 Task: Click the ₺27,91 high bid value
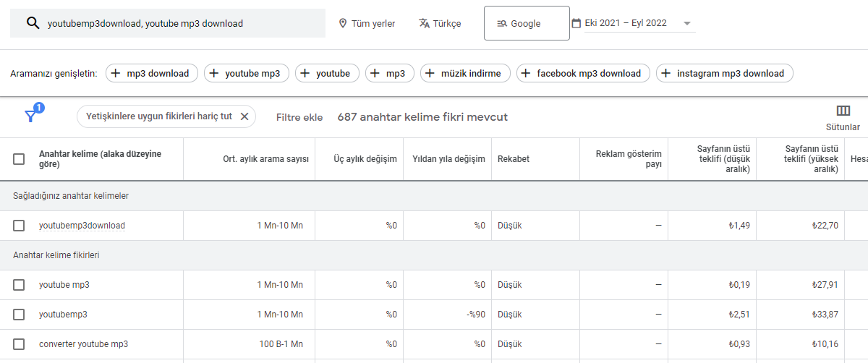click(825, 285)
